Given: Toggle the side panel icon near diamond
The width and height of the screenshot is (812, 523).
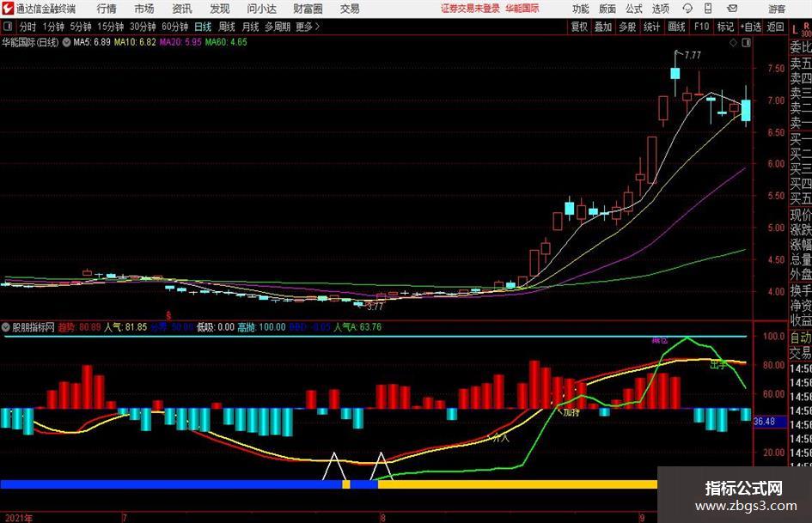Looking at the screenshot, I should click(x=746, y=42).
